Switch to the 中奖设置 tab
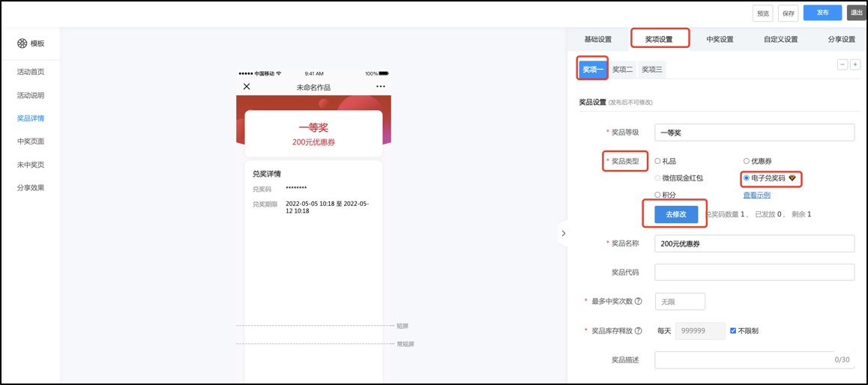Image resolution: width=868 pixels, height=385 pixels. coord(720,39)
